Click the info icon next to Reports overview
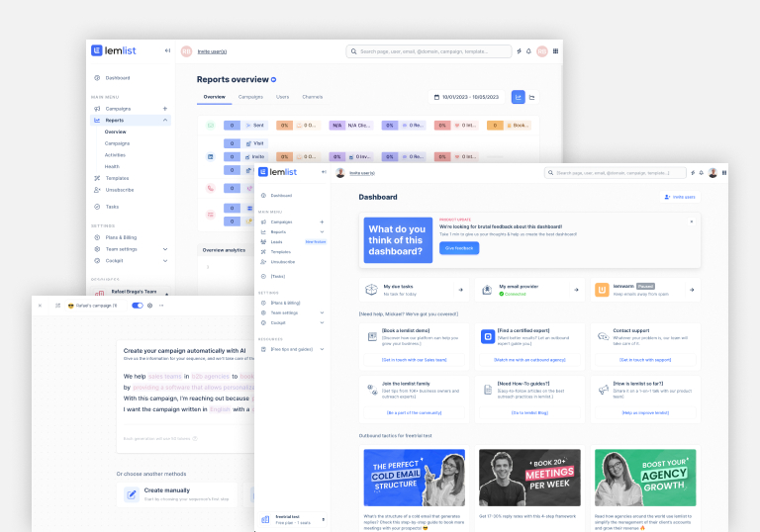The width and height of the screenshot is (760, 532). click(x=273, y=79)
